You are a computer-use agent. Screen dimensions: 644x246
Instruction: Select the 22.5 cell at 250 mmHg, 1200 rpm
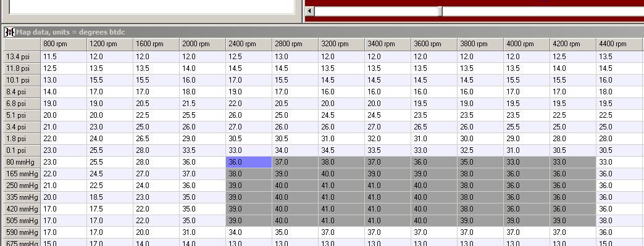click(110, 186)
